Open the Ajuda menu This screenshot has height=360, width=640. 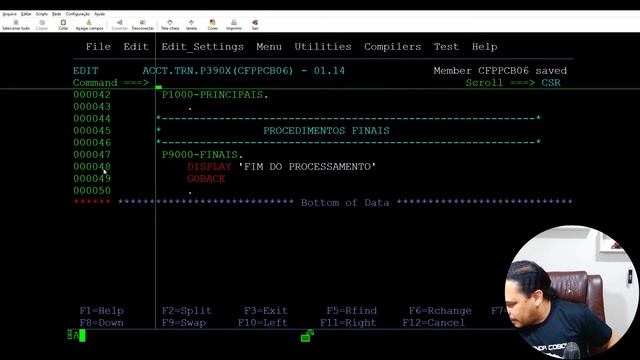click(100, 14)
